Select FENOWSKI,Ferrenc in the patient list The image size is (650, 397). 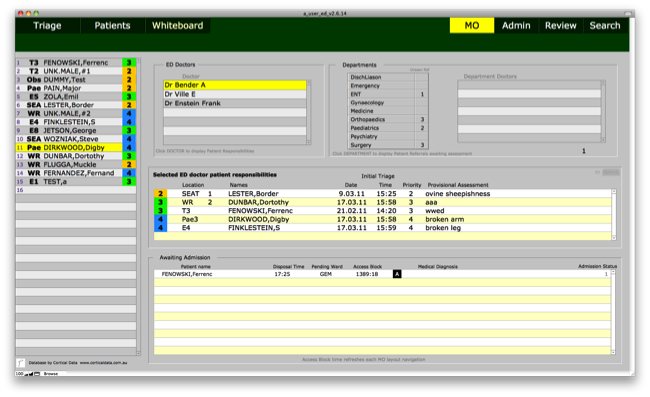[76, 63]
